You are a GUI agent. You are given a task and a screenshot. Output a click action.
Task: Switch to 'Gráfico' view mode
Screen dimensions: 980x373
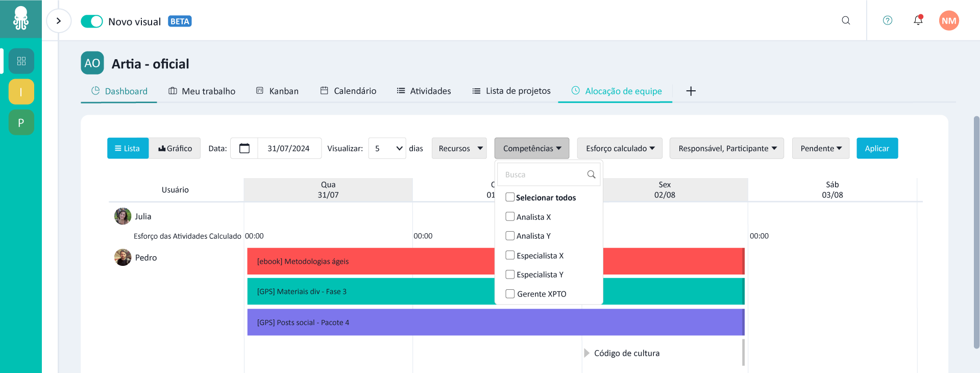[175, 148]
